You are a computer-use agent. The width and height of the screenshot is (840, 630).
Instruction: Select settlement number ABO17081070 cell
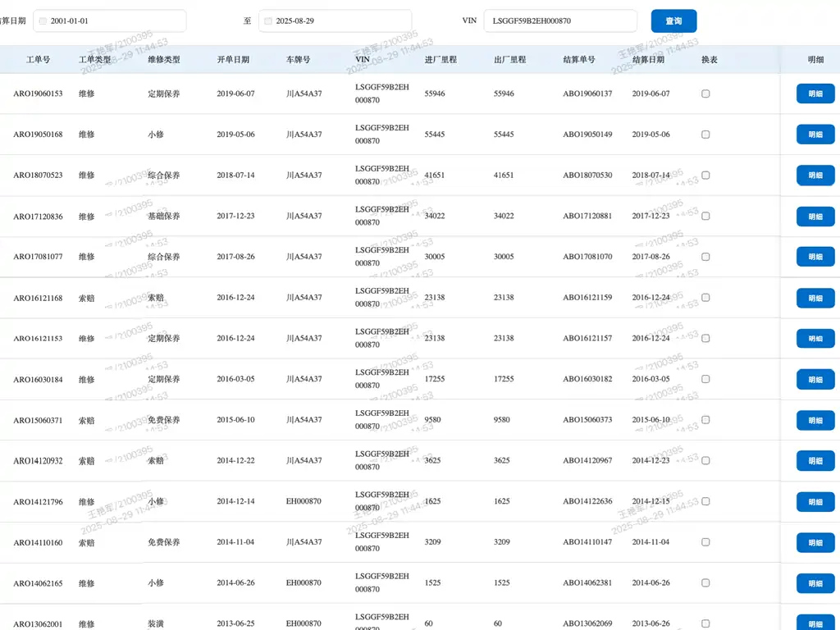pyautogui.click(x=587, y=257)
